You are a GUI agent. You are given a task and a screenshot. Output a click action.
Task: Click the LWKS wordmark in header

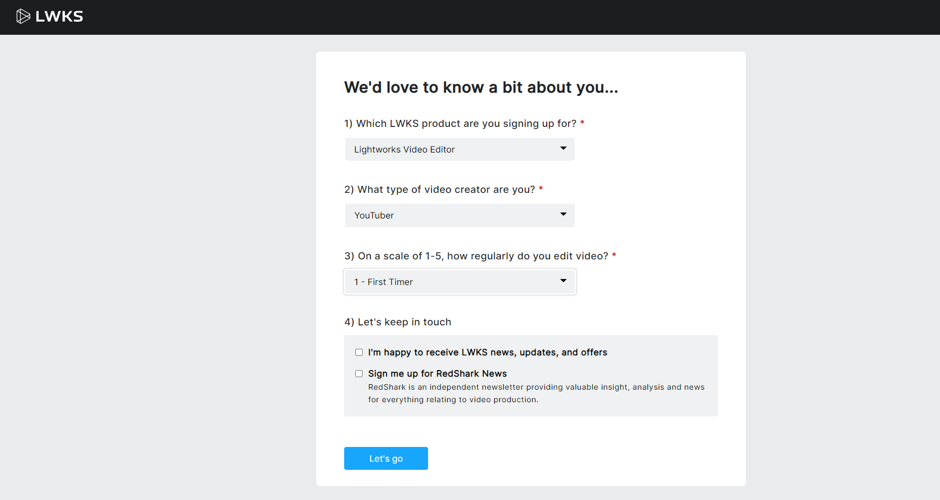coord(59,17)
